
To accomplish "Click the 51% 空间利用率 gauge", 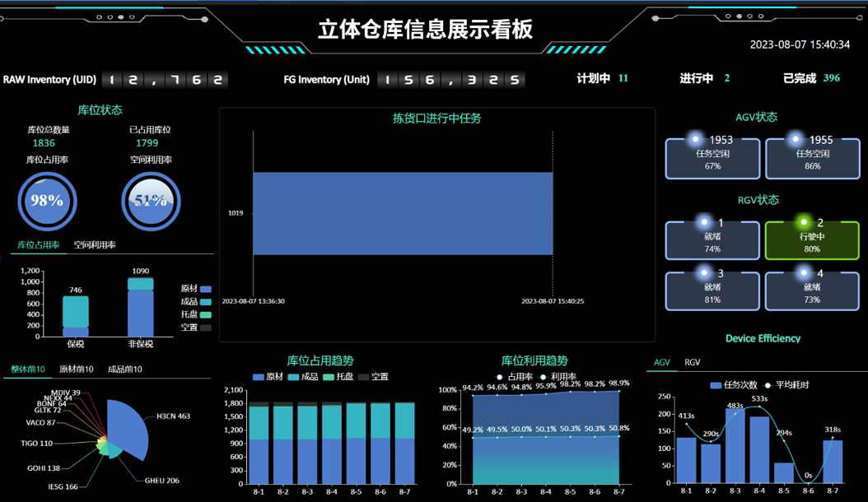I will pyautogui.click(x=151, y=200).
